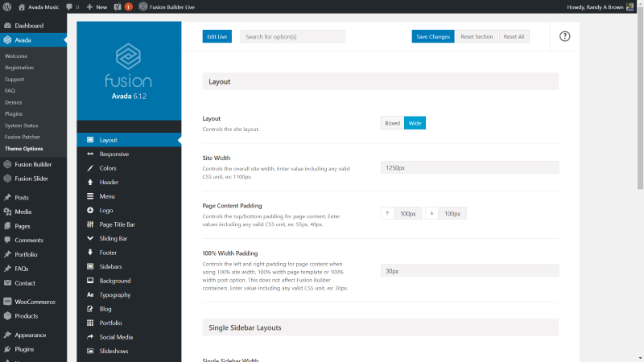
Task: Click Portfolio section grid icon
Action: (x=90, y=323)
